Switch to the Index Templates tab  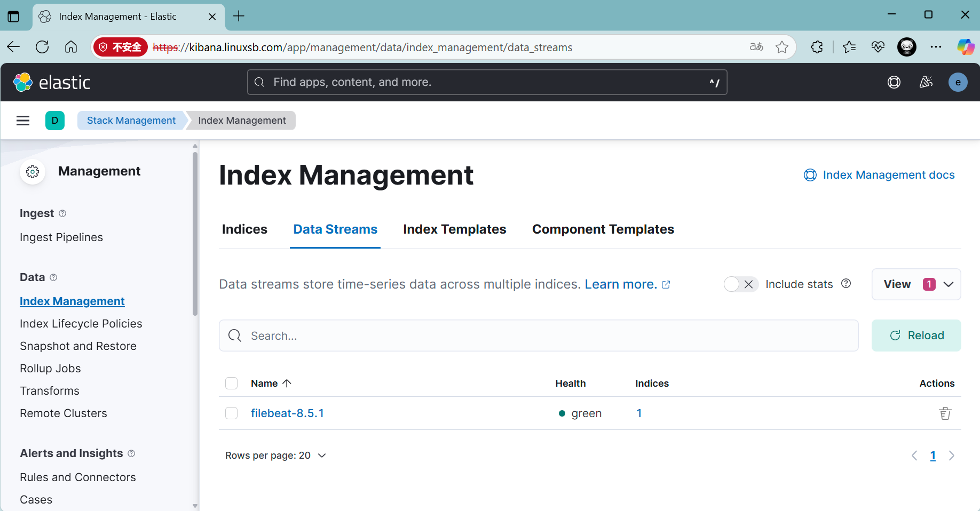(454, 229)
